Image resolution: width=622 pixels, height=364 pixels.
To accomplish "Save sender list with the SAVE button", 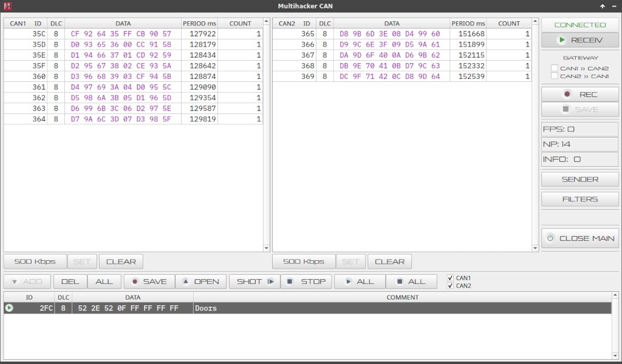I will 149,281.
